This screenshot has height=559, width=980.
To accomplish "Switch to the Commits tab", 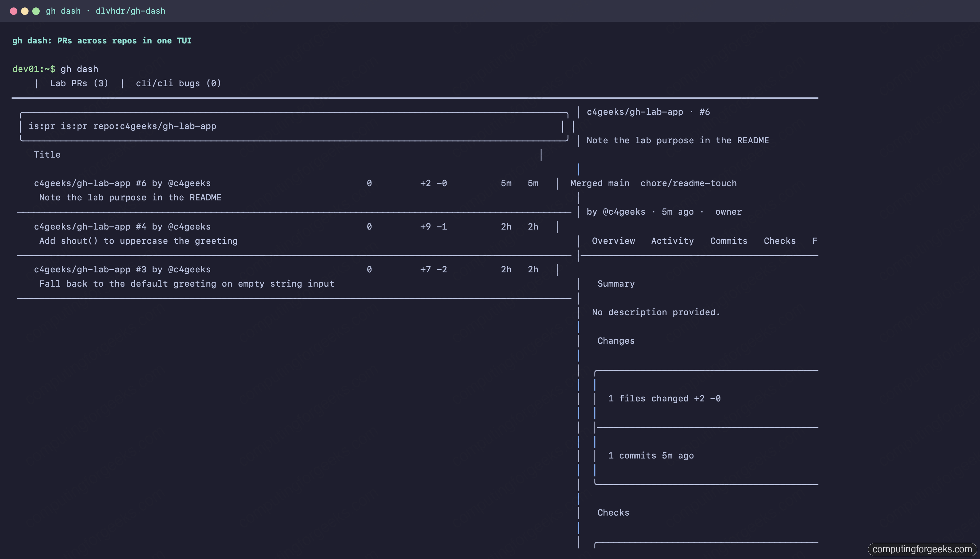I will coord(728,241).
